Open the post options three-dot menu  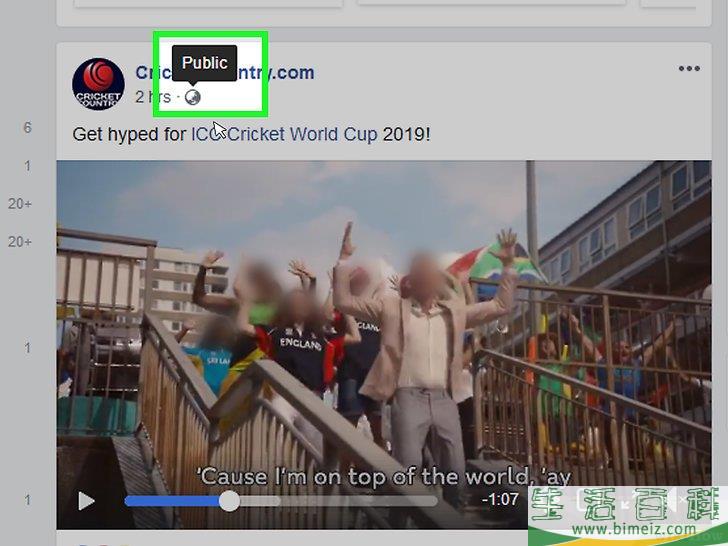tap(689, 69)
